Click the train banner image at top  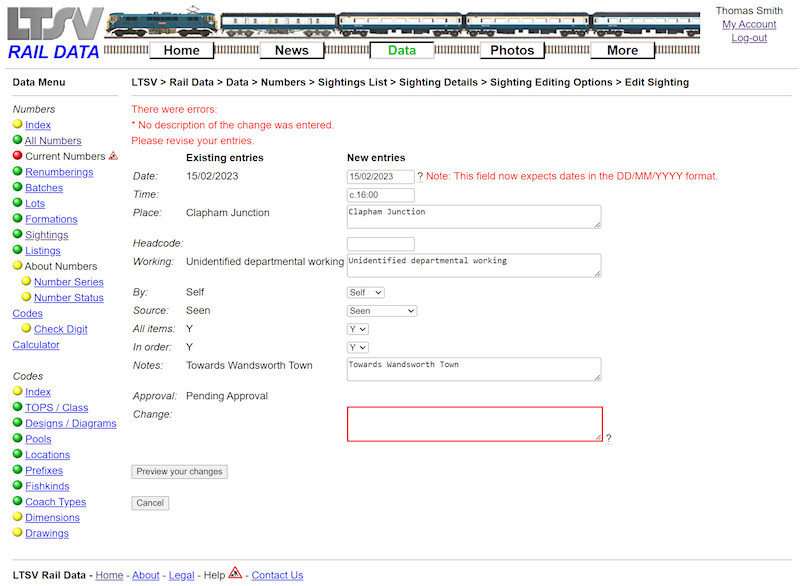pyautogui.click(x=400, y=20)
